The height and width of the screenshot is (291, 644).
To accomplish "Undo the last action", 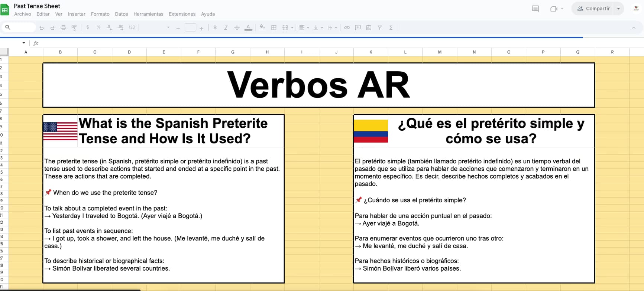I will [x=42, y=28].
